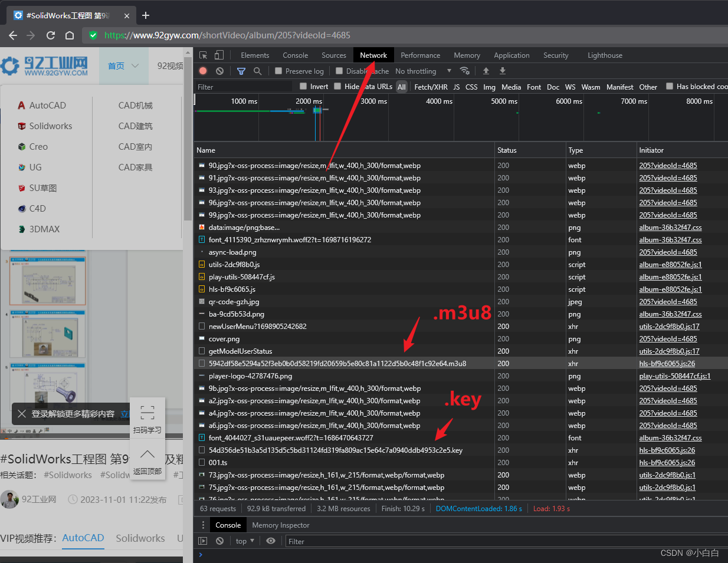Click the browser back arrow
The image size is (728, 563).
(13, 35)
